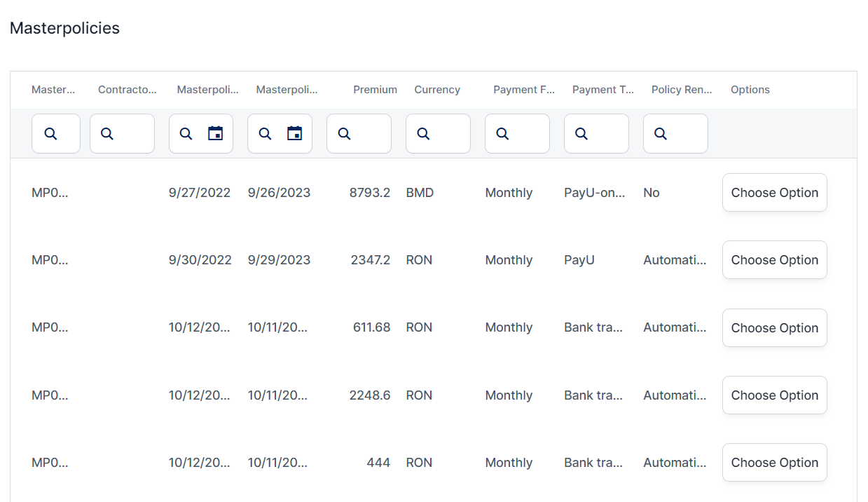Open calendar picker in first Masterpolicy date filter

pyautogui.click(x=216, y=133)
